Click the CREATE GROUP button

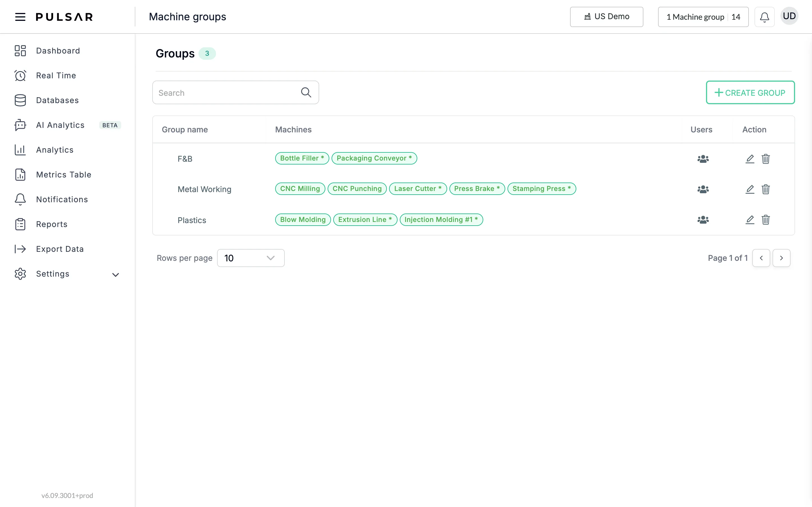(750, 93)
